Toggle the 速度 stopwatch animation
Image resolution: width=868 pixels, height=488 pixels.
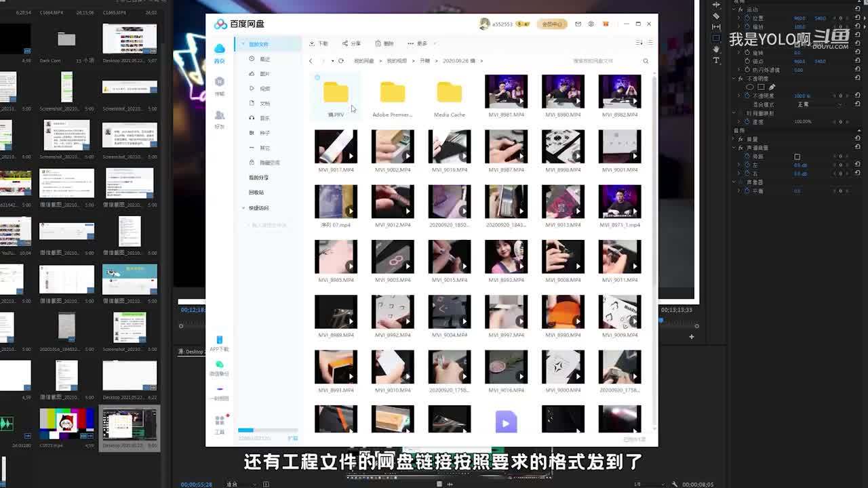(747, 121)
